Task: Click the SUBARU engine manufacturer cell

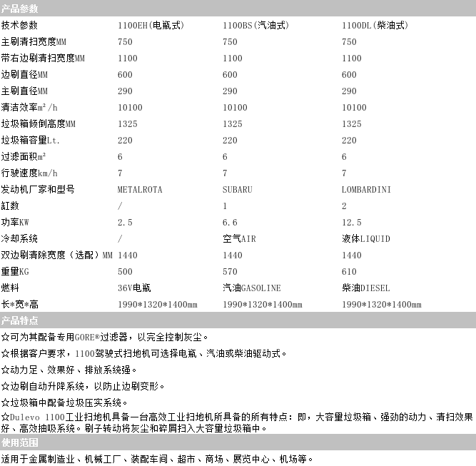Action: 238,190
